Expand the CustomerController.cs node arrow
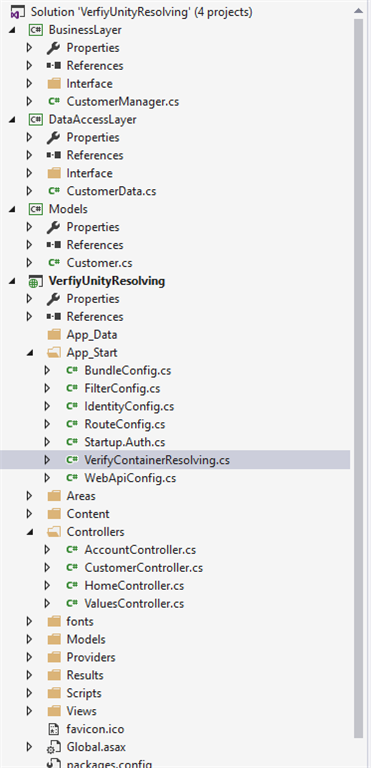This screenshot has width=371, height=768. tap(47, 568)
